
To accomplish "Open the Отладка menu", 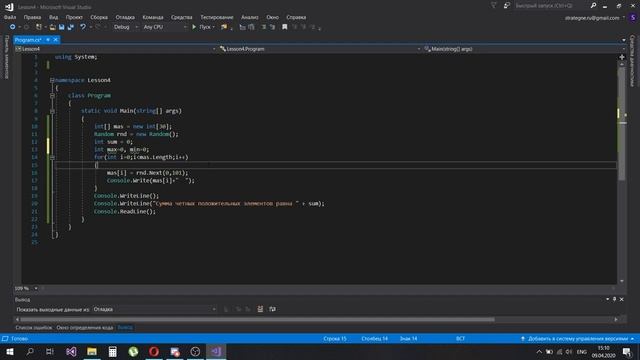I will 125,17.
